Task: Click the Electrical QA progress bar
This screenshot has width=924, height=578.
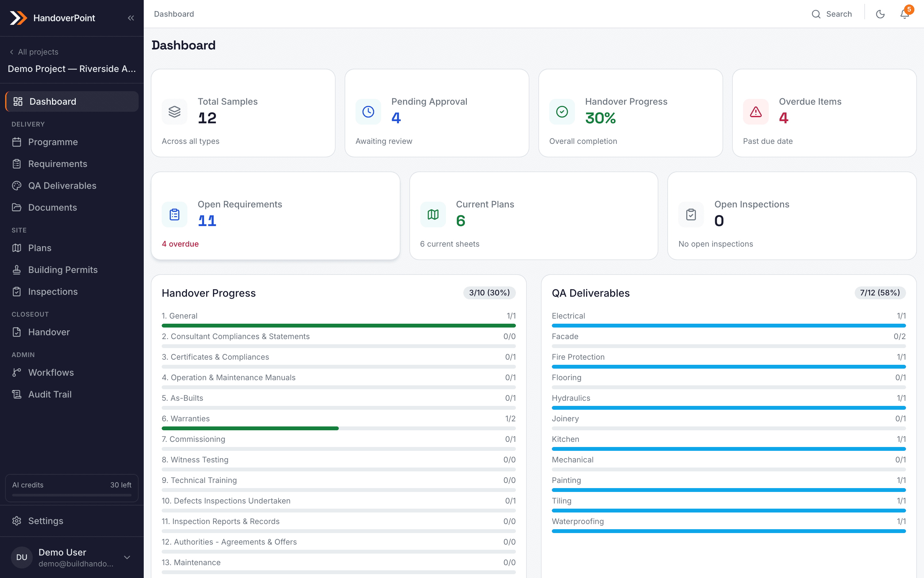Action: (729, 326)
